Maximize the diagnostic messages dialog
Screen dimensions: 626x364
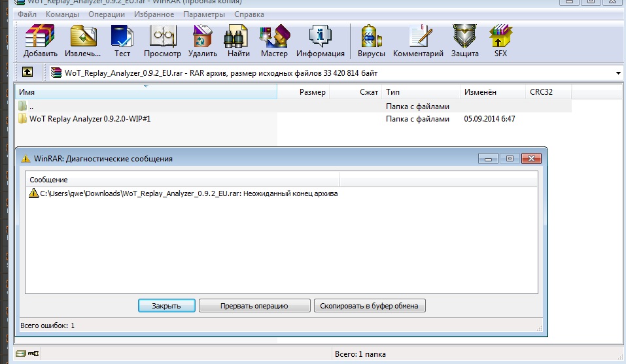coord(510,159)
